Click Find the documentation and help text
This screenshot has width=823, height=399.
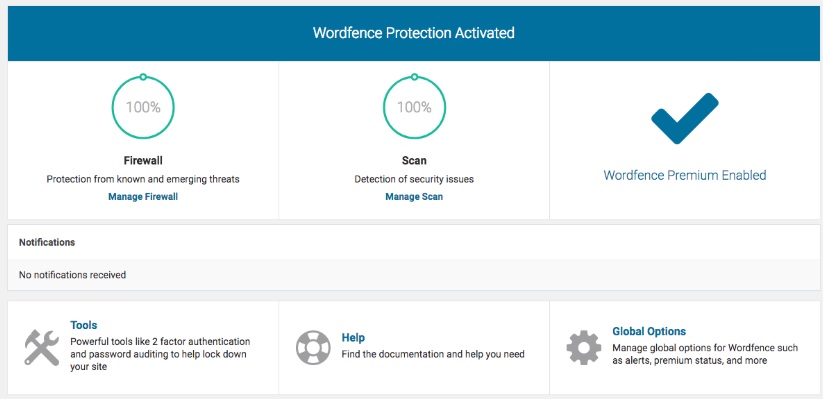pos(433,354)
